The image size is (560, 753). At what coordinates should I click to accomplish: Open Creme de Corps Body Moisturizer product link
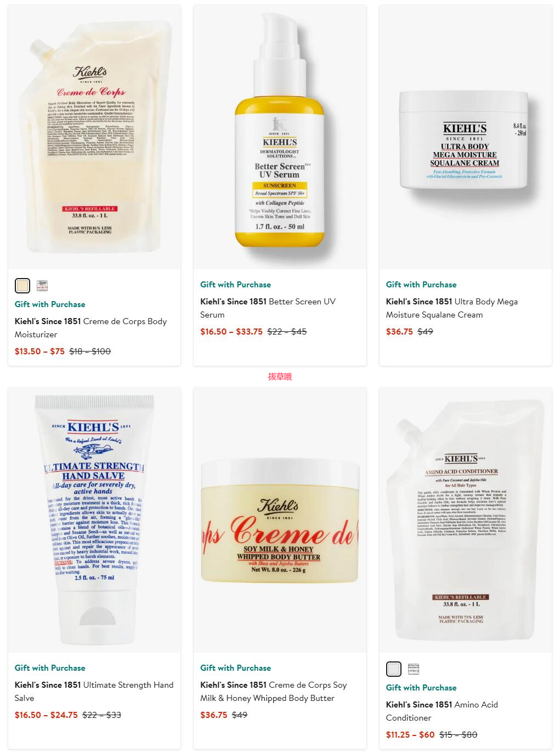pyautogui.click(x=90, y=328)
